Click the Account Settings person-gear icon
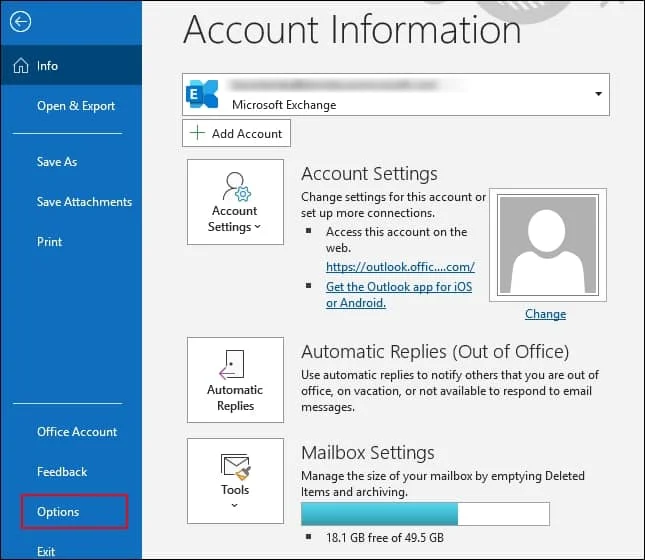Viewport: 645px width, 560px height. tap(237, 186)
